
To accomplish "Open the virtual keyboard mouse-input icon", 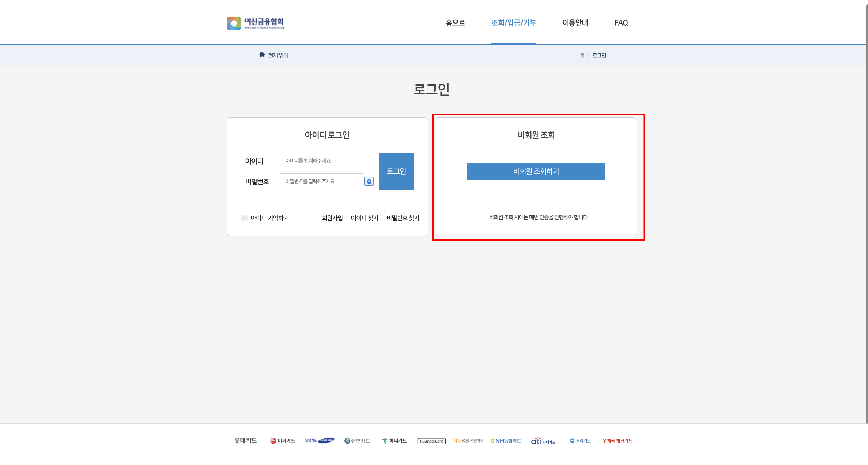I will tap(369, 182).
